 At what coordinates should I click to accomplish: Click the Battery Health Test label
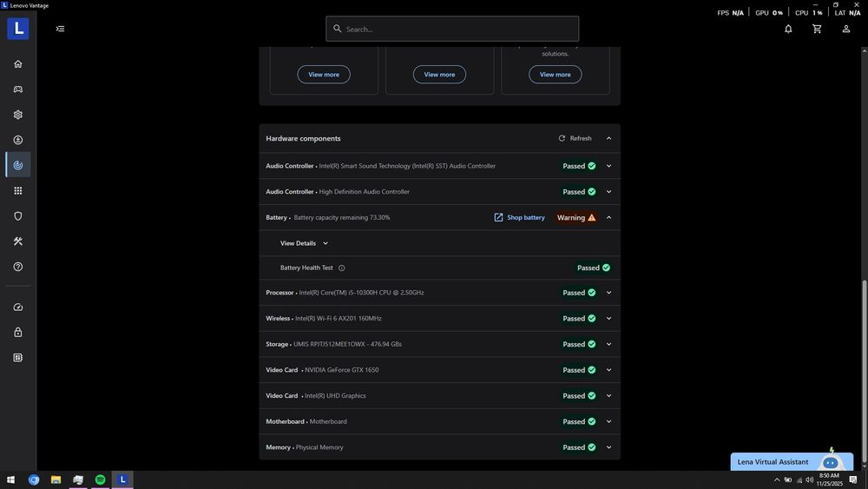click(306, 268)
